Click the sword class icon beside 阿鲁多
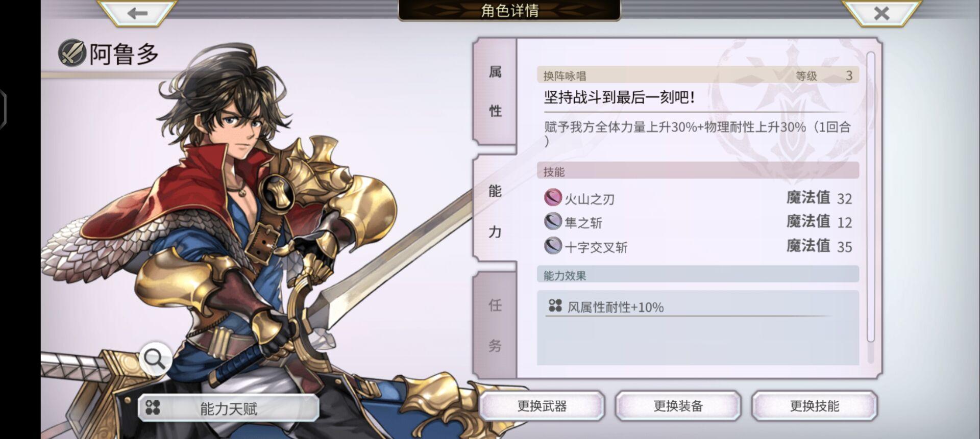 [72, 53]
